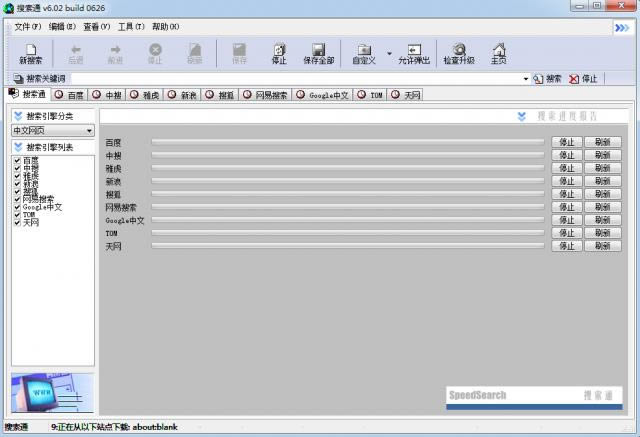Image resolution: width=640 pixels, height=437 pixels.
Task: Click the 停止 icon next to 保存全部
Action: (x=279, y=50)
